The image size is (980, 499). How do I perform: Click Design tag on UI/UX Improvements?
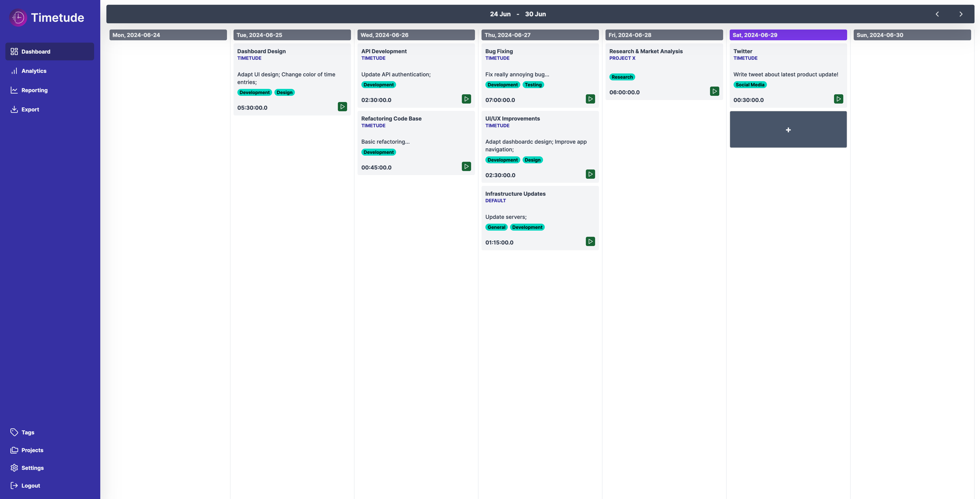pyautogui.click(x=533, y=160)
